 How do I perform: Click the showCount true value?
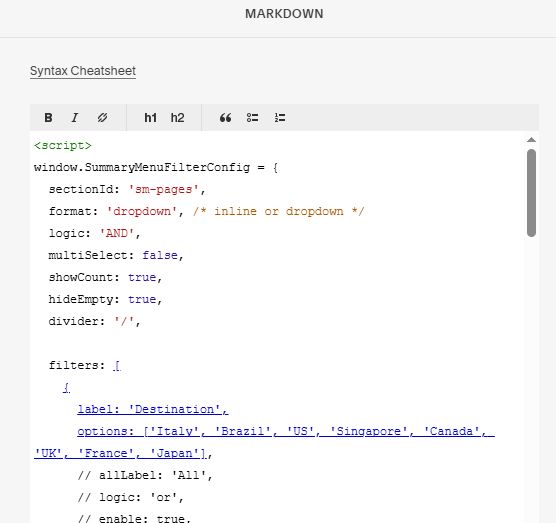click(x=142, y=277)
